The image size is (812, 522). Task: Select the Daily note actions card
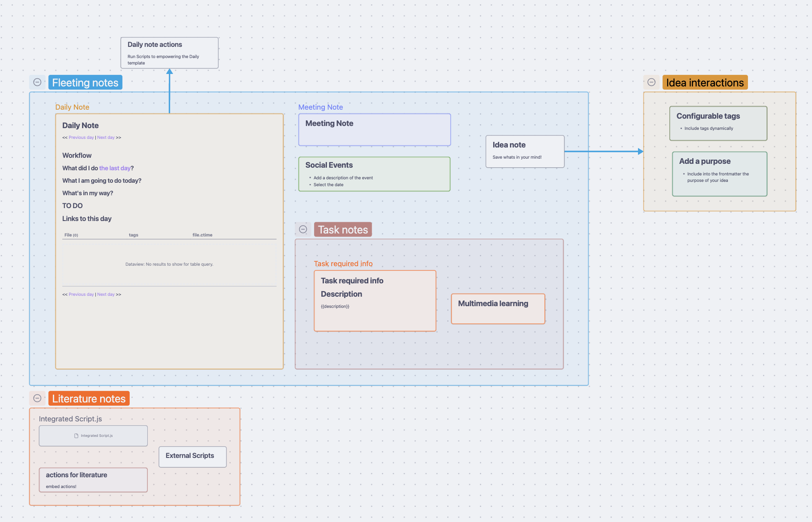pos(169,53)
